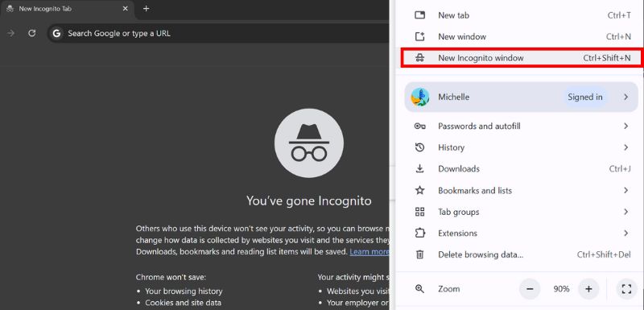Click the large Incognito logo on the page
Image resolution: width=644 pixels, height=310 pixels.
click(309, 143)
